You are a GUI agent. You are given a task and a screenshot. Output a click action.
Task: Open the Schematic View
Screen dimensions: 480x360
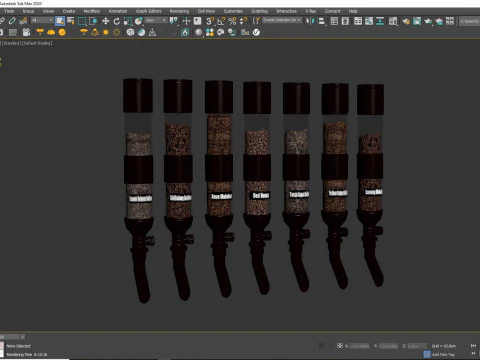(380, 21)
